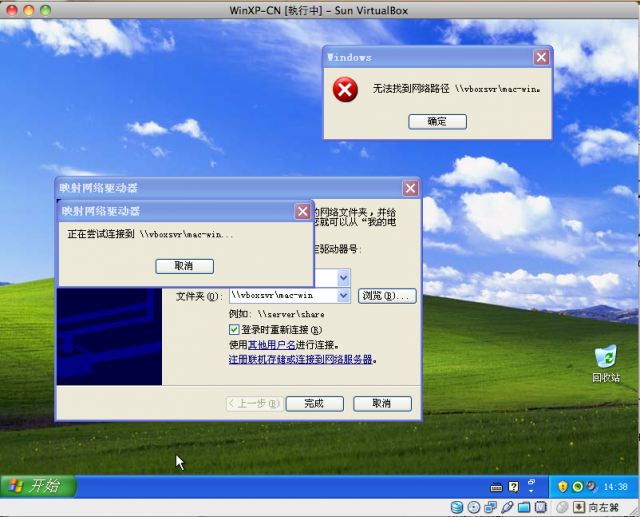The height and width of the screenshot is (517, 640).
Task: Click the keyboard language bar icon
Action: 496,487
